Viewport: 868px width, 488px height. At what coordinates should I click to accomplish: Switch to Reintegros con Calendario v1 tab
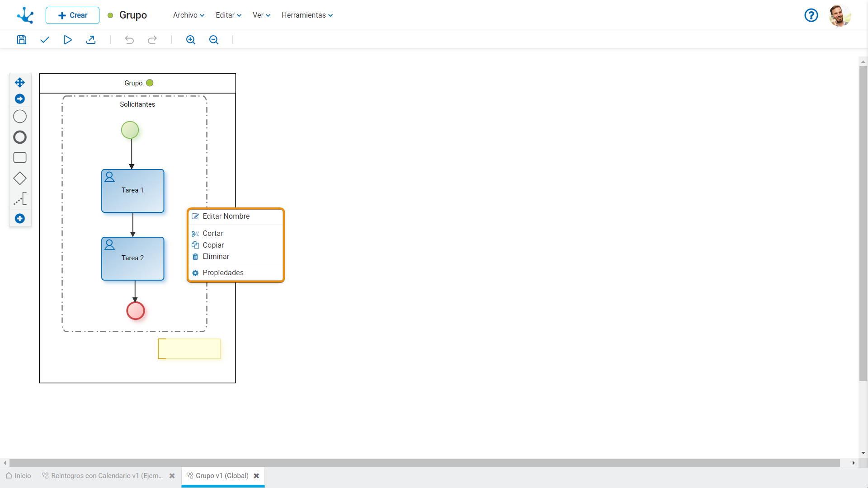click(107, 476)
